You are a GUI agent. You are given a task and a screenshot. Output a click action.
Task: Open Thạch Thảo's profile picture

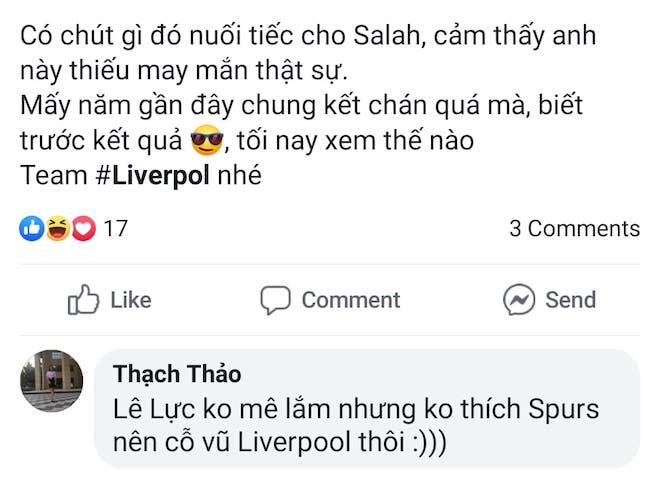coord(51,381)
